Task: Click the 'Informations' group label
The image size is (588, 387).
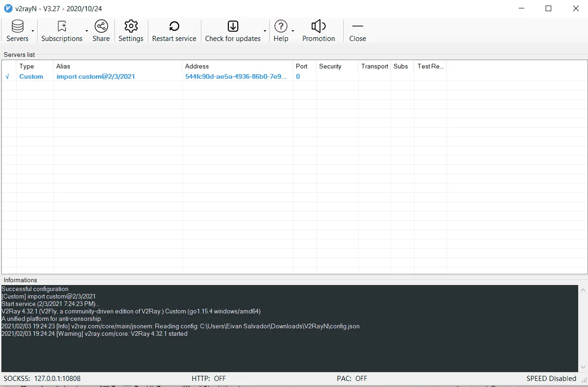Action: (20, 280)
